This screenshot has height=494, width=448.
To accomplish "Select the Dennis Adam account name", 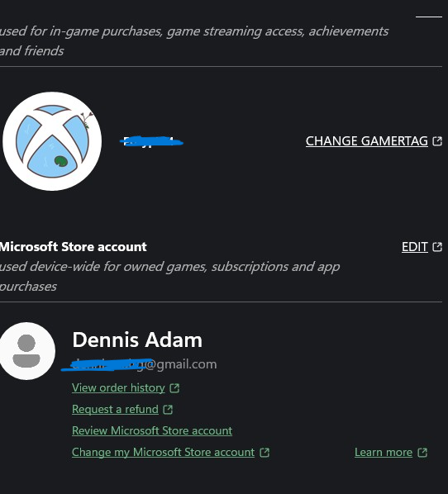I will coord(137,340).
